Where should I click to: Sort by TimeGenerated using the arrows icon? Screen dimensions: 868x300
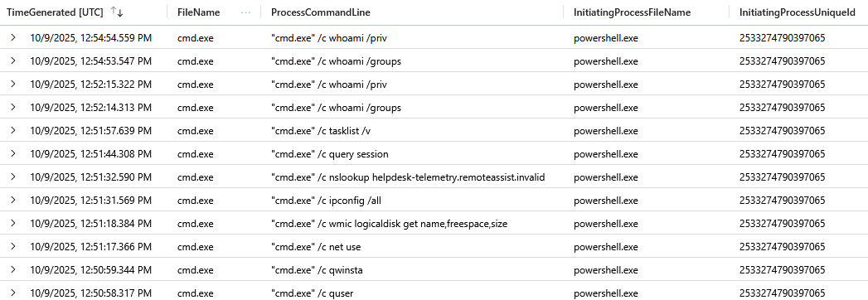[x=116, y=12]
